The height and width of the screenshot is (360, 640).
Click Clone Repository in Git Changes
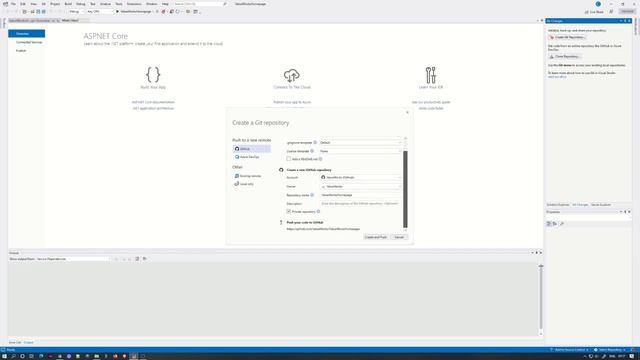pyautogui.click(x=564, y=56)
